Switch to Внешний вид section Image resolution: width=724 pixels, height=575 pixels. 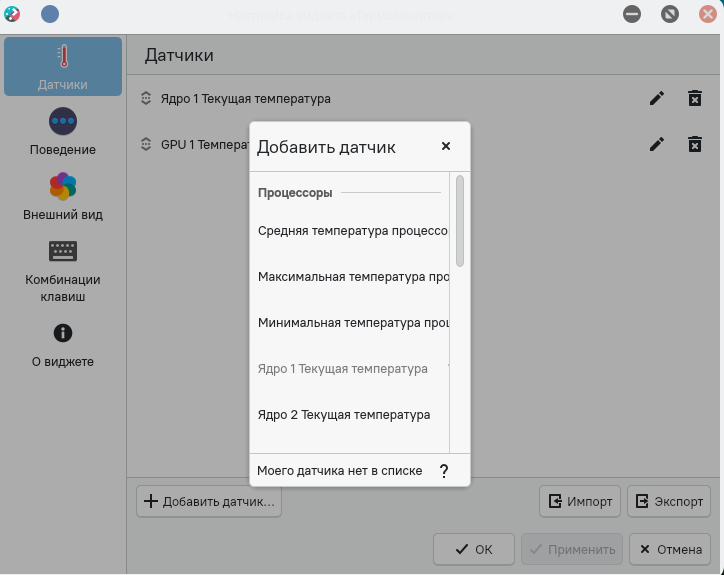point(63,197)
